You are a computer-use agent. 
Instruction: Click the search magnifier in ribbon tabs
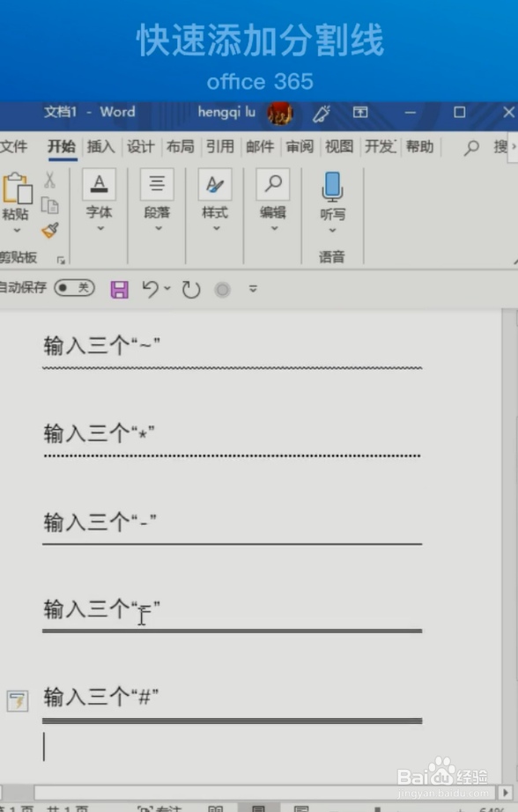[x=471, y=148]
